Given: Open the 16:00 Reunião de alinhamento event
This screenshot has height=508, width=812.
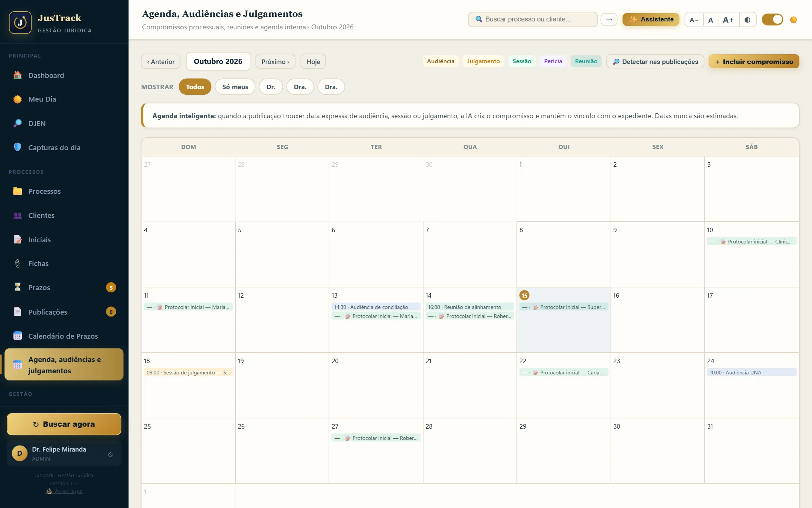Looking at the screenshot, I should pyautogui.click(x=470, y=307).
